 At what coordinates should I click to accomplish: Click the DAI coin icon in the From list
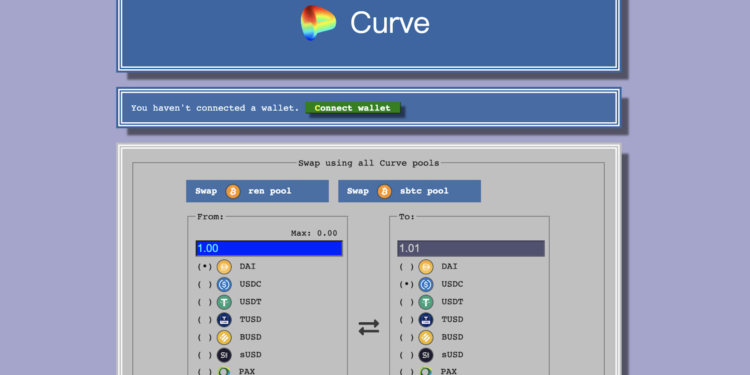tap(224, 266)
